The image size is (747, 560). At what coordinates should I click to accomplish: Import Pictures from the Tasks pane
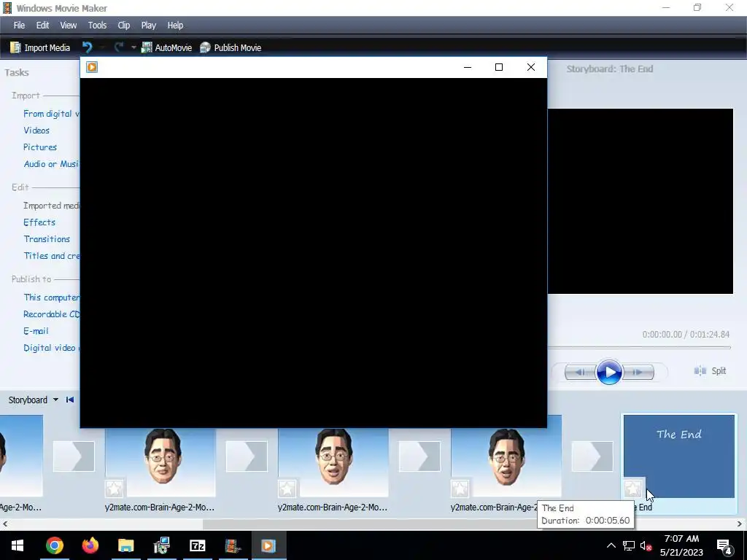point(40,147)
